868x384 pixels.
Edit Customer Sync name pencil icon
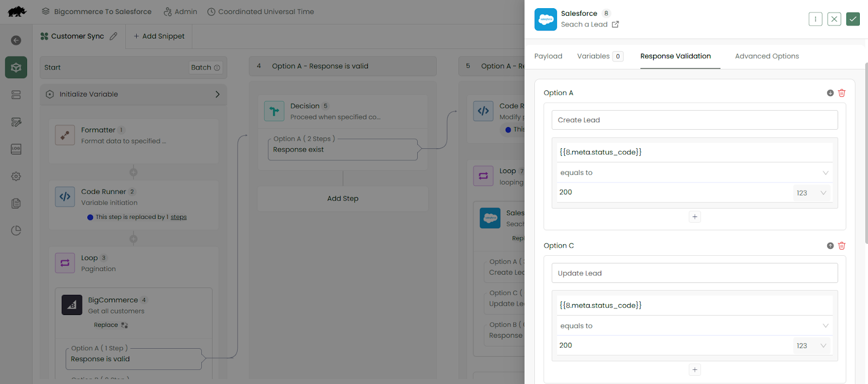pos(113,36)
